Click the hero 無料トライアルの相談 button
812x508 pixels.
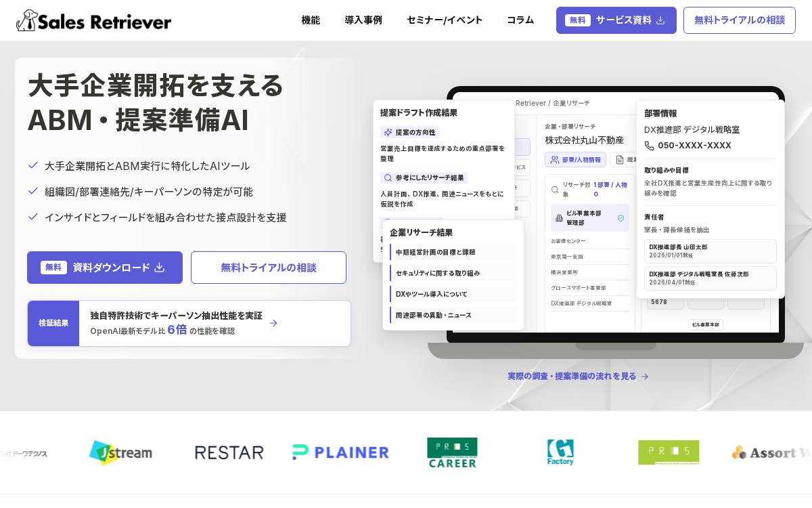point(269,268)
